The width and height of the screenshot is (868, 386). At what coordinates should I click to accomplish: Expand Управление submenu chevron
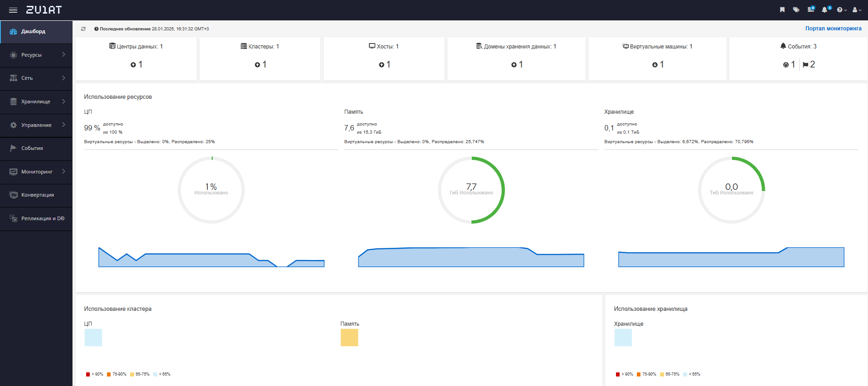pos(63,125)
